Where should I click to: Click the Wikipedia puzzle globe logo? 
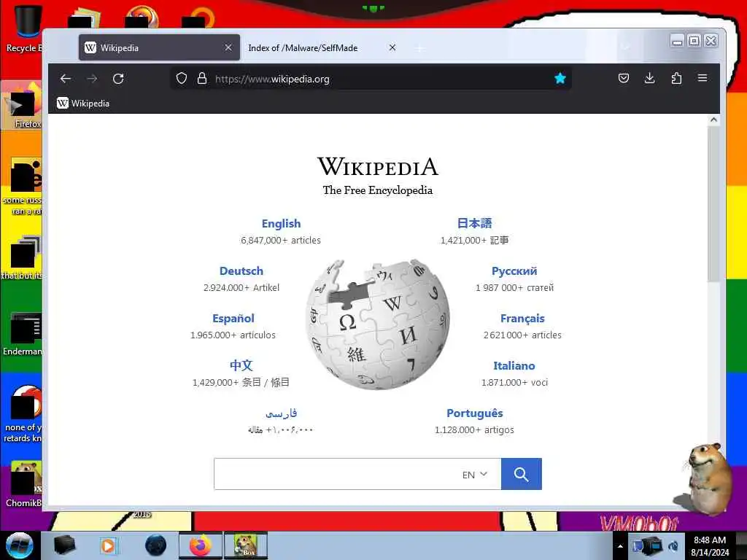(377, 324)
